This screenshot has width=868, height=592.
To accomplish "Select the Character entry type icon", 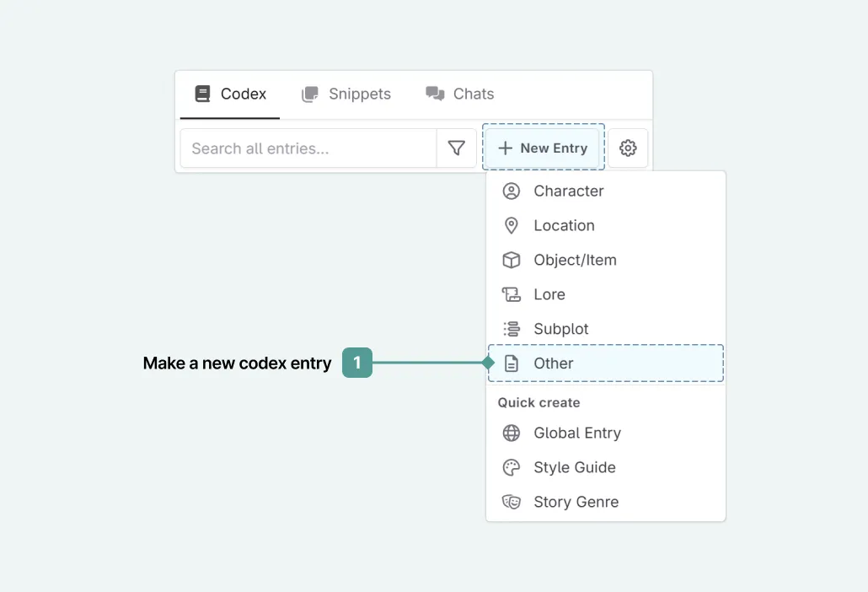I will [x=511, y=191].
